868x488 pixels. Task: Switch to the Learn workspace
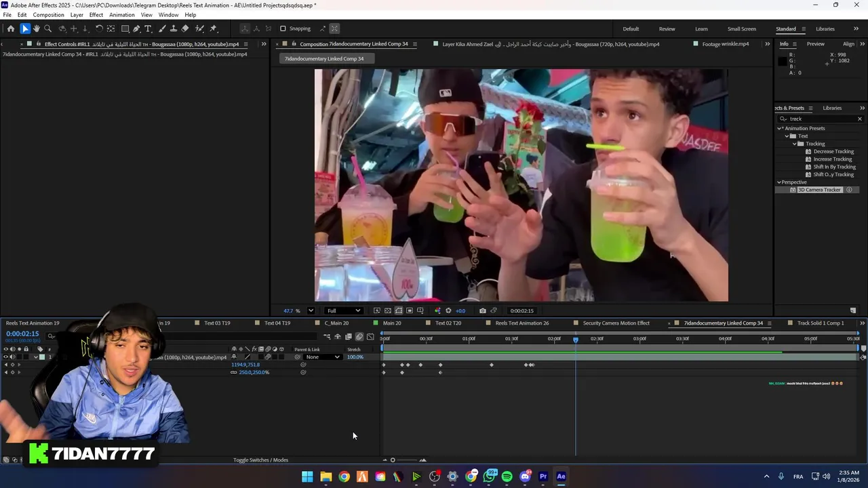701,28
